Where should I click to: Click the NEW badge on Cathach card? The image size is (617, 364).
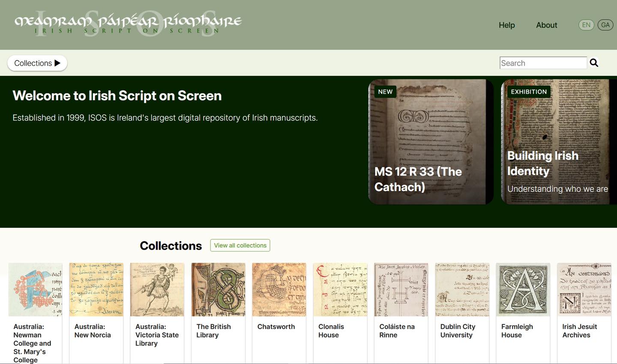tap(385, 92)
